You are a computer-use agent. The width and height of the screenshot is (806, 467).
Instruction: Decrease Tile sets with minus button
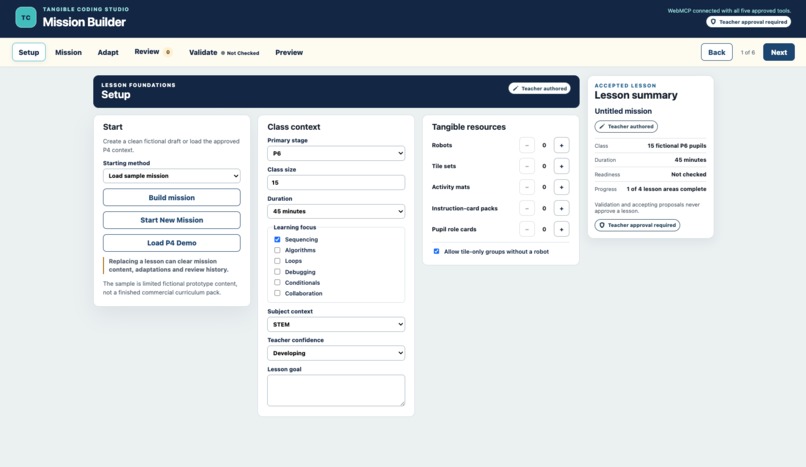(x=526, y=166)
